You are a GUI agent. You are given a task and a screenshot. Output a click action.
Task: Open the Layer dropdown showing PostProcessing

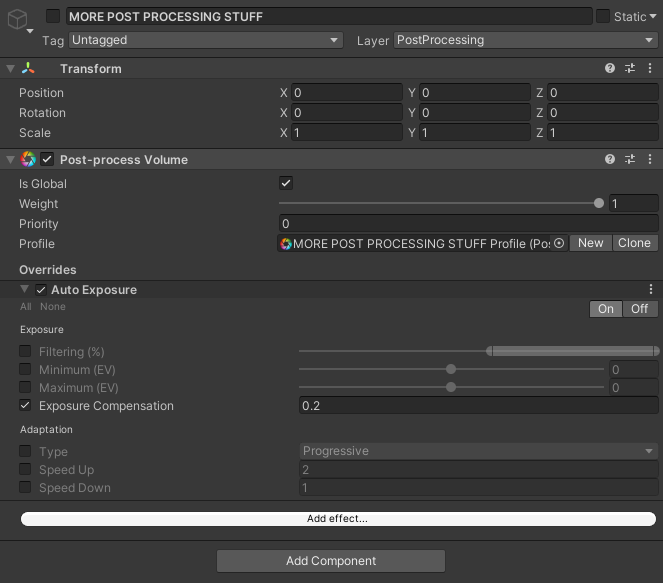(x=526, y=40)
